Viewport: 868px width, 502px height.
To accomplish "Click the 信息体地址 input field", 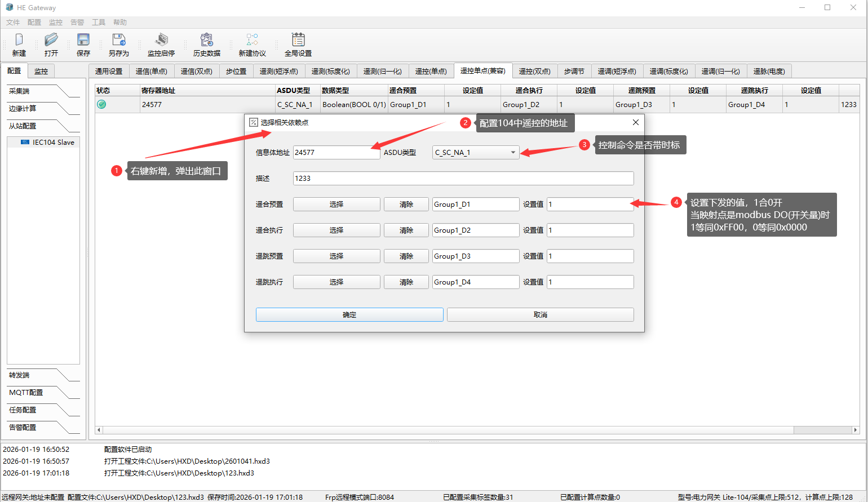I will click(336, 153).
